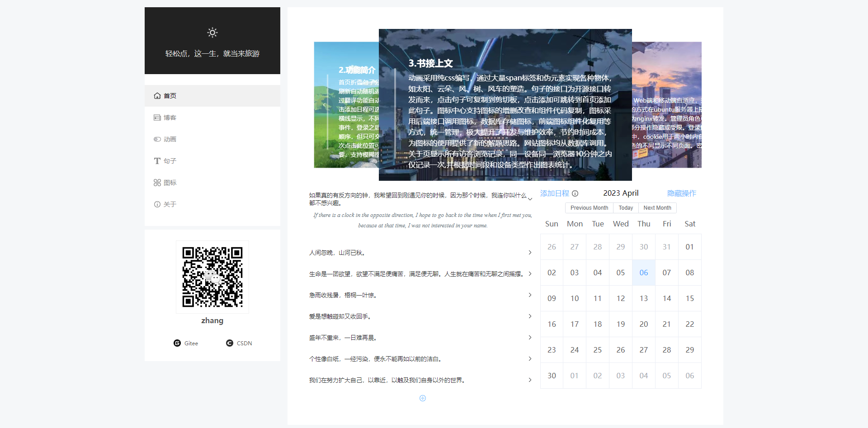
Task: Select calendar date 13
Action: click(644, 298)
